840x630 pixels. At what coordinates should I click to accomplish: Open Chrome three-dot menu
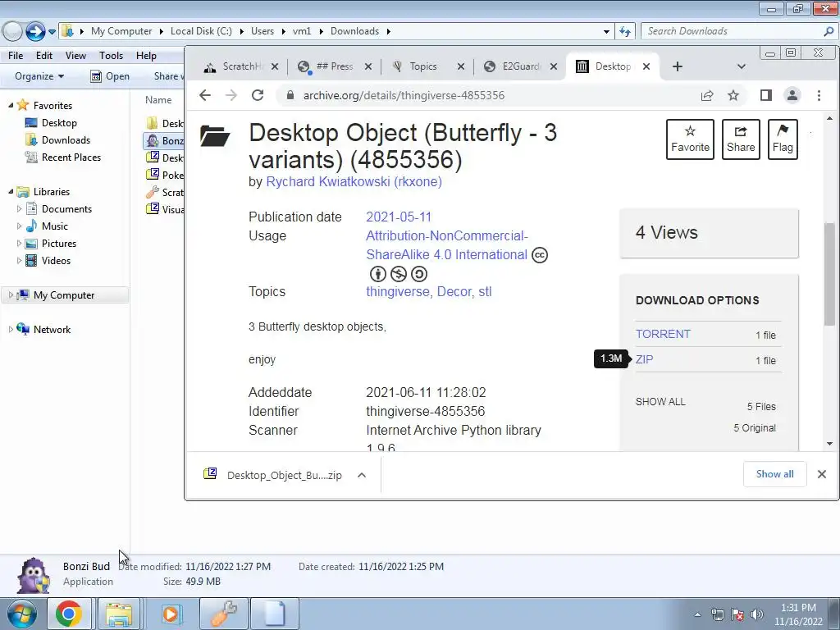(x=819, y=95)
